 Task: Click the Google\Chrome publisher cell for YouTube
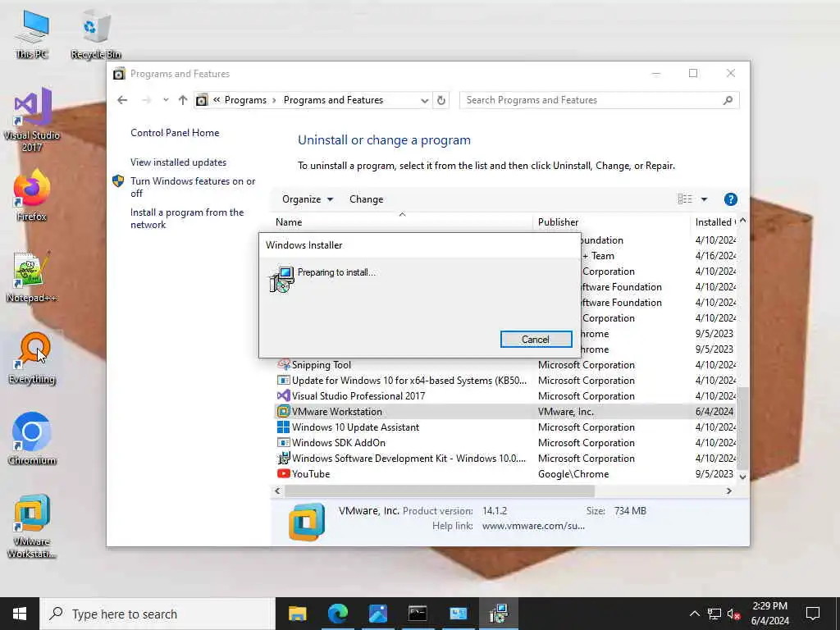573,474
